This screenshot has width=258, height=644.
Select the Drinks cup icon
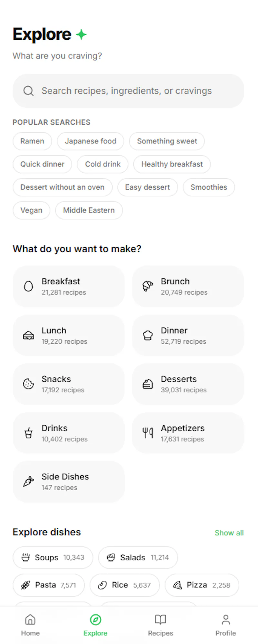click(x=28, y=433)
